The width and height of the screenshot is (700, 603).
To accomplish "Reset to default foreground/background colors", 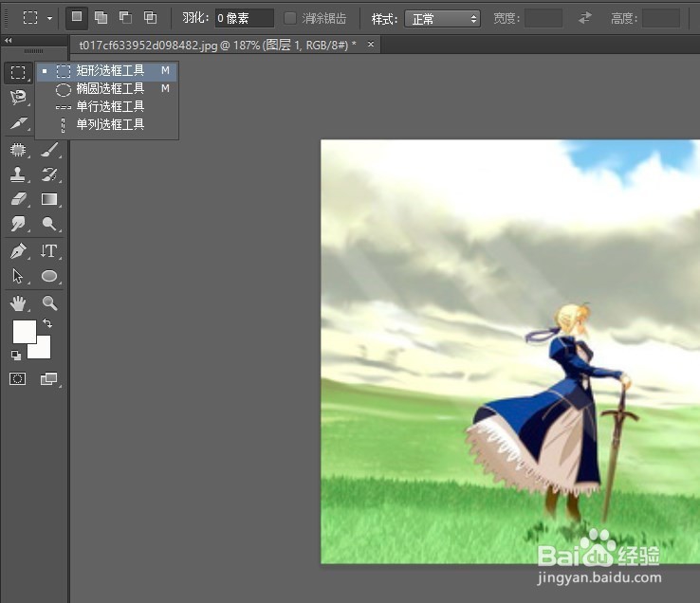I will [16, 355].
